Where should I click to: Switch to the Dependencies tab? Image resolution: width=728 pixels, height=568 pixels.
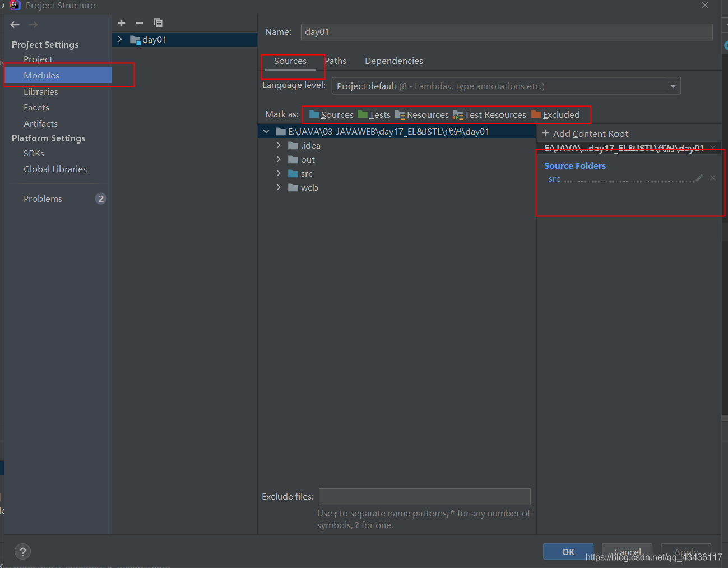[x=394, y=61]
